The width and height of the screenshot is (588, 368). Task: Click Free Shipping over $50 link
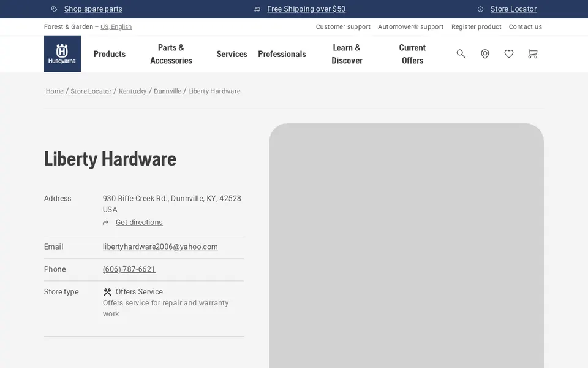(306, 9)
